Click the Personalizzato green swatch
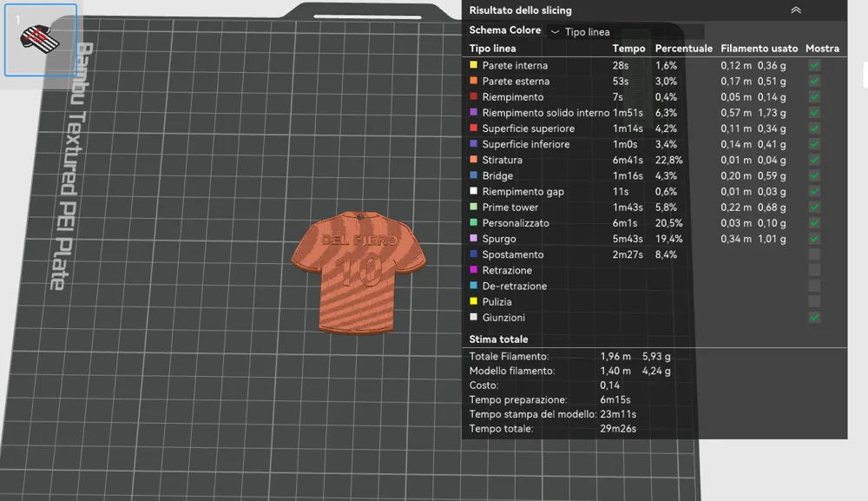The width and height of the screenshot is (868, 501). click(473, 222)
